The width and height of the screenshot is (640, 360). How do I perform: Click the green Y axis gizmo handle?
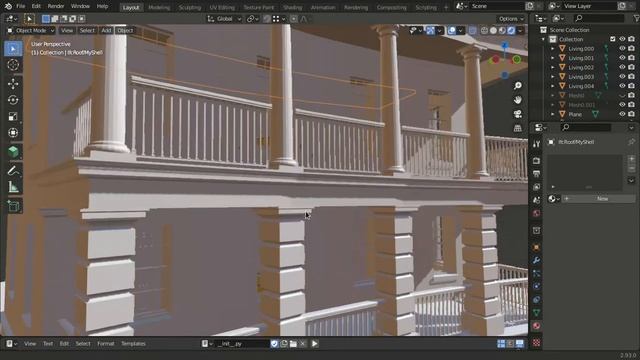516,60
